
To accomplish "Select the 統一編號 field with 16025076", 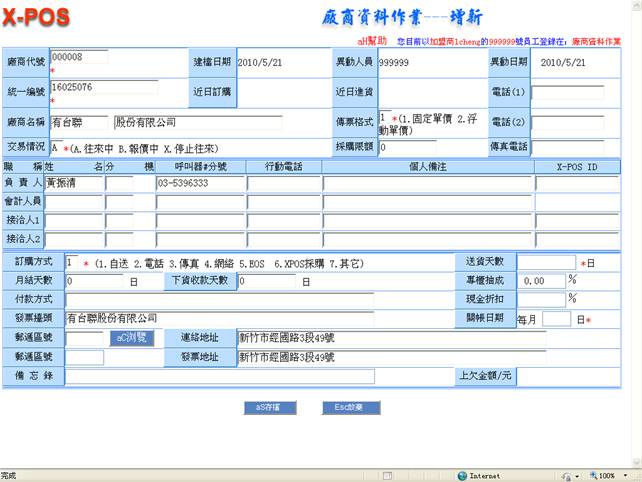I will click(103, 87).
